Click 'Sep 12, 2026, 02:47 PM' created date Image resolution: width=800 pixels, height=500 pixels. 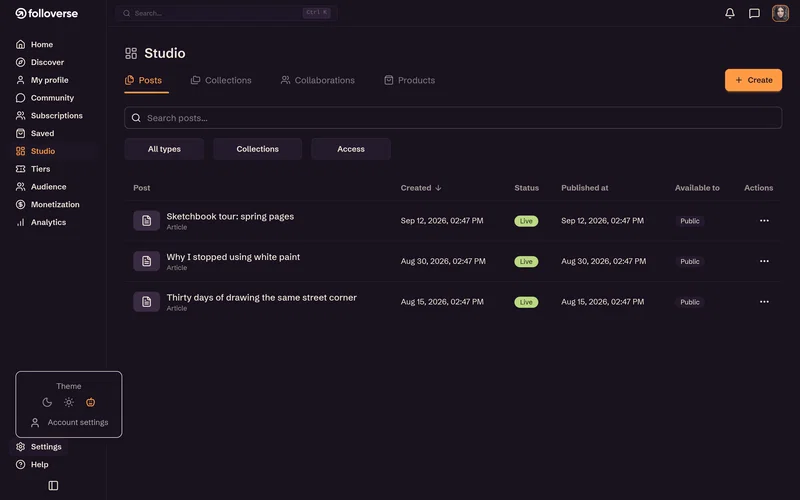pyautogui.click(x=442, y=221)
